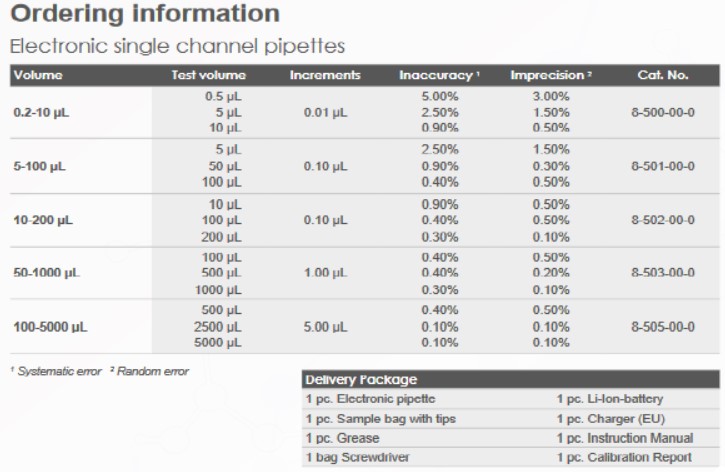Click the Volume column header

click(x=38, y=75)
